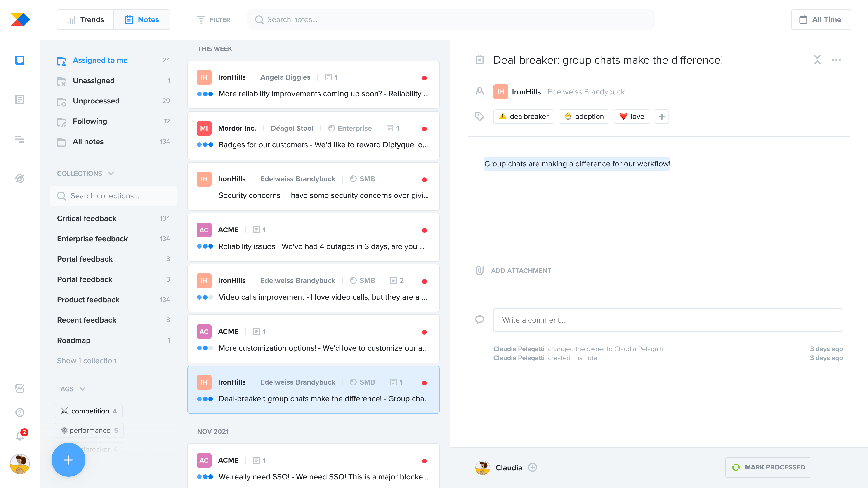Click the unprocessed red dot on Video calls note
868x488 pixels.
pos(424,281)
